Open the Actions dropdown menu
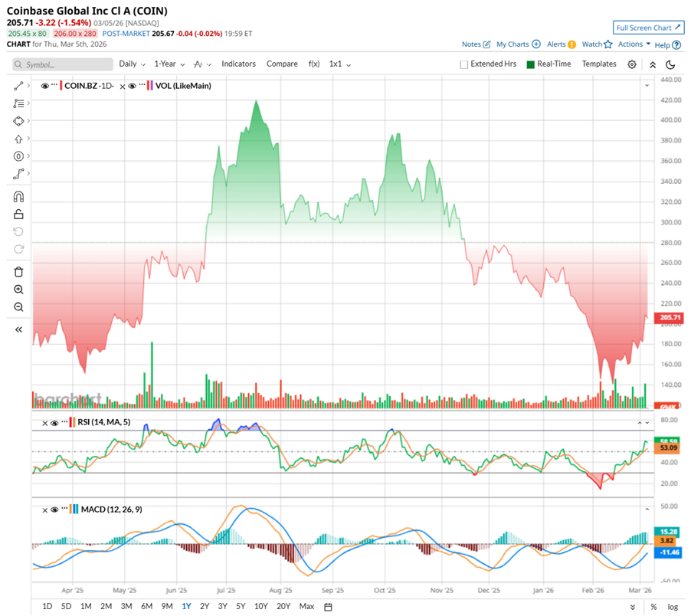The width and height of the screenshot is (691, 616). click(634, 44)
